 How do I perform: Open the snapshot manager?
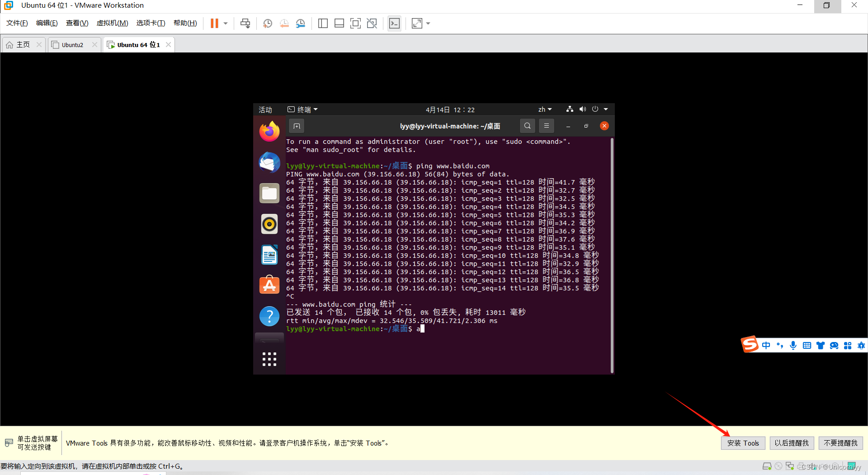coord(301,24)
